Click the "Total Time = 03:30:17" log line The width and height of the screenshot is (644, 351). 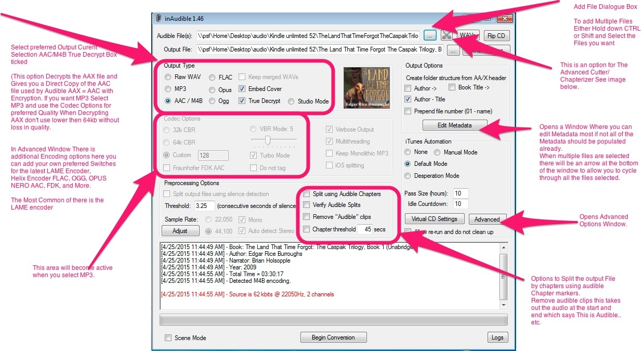tap(222, 274)
